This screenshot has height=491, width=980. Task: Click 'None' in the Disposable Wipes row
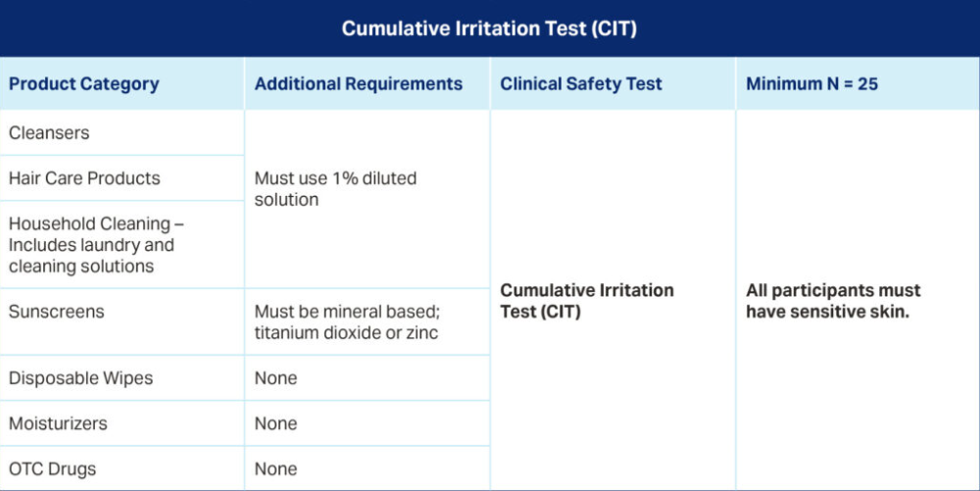click(275, 378)
